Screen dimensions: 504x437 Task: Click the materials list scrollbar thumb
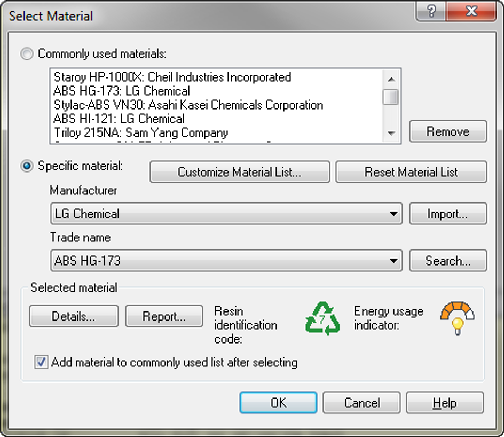click(391, 97)
